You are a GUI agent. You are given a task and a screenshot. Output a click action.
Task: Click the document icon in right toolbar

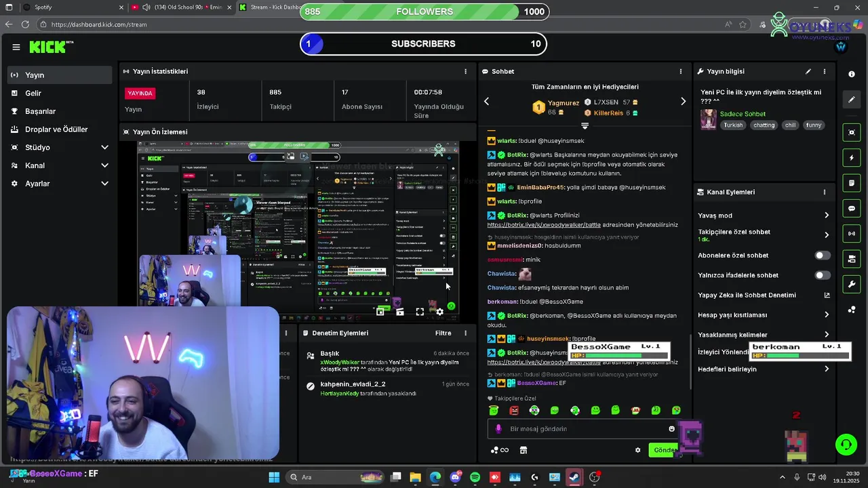[x=852, y=183]
